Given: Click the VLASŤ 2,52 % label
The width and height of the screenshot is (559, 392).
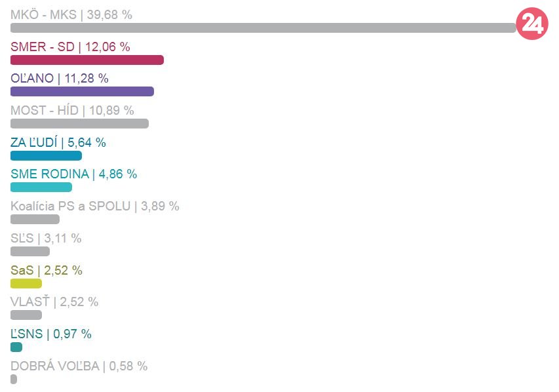Looking at the screenshot, I should [x=54, y=302].
